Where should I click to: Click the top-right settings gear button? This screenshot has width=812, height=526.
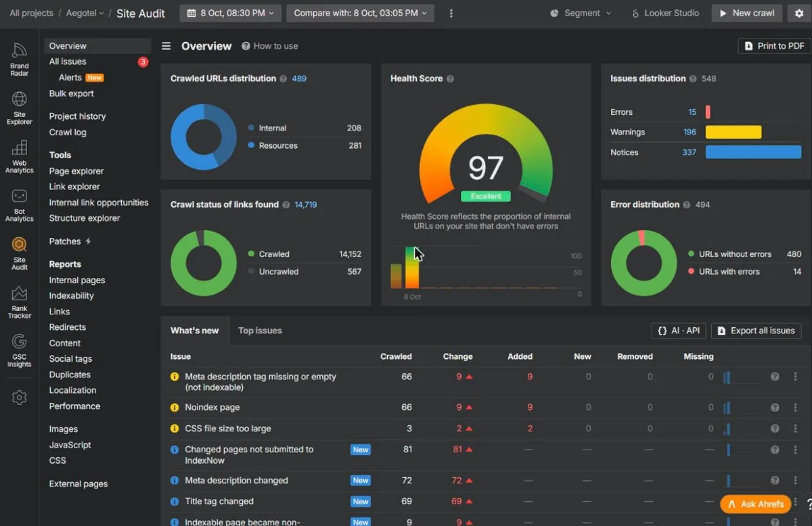(x=800, y=13)
